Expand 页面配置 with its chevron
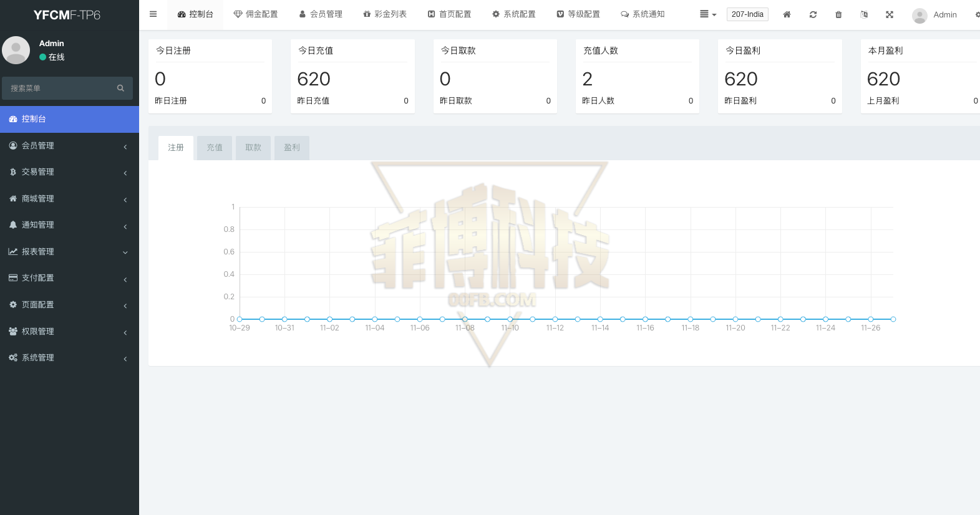The width and height of the screenshot is (980, 515). tap(125, 306)
